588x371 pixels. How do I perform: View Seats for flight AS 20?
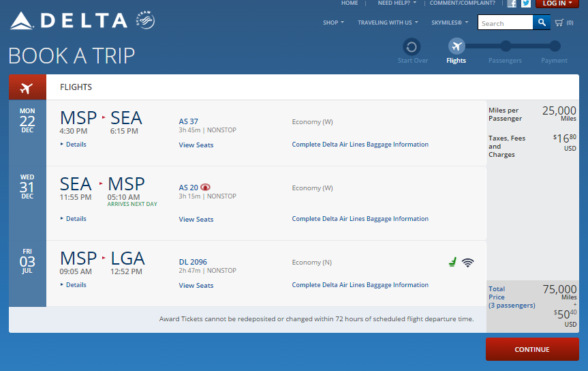click(196, 220)
